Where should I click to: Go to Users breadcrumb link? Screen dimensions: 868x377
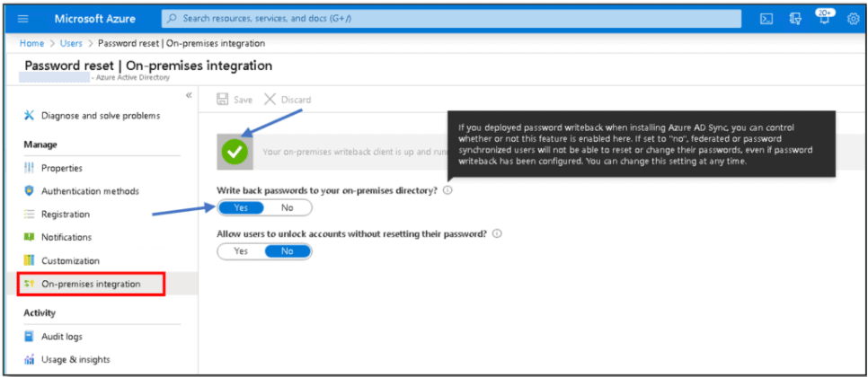pos(71,43)
